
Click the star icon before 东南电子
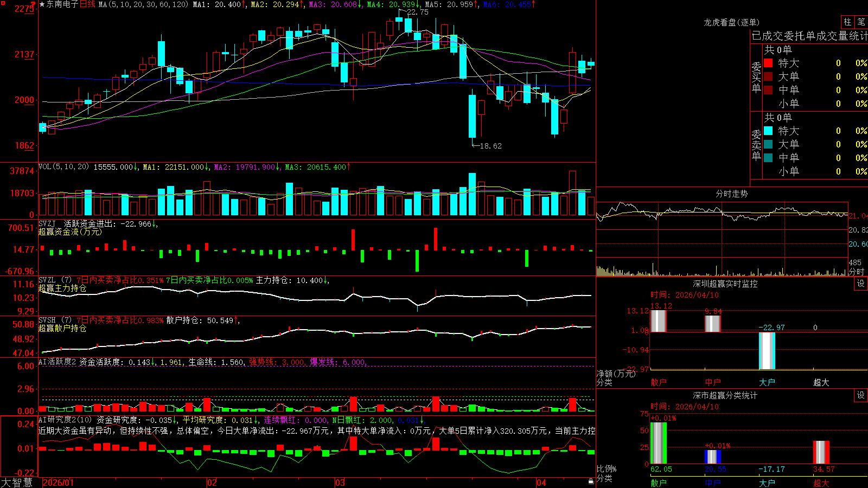tap(42, 4)
